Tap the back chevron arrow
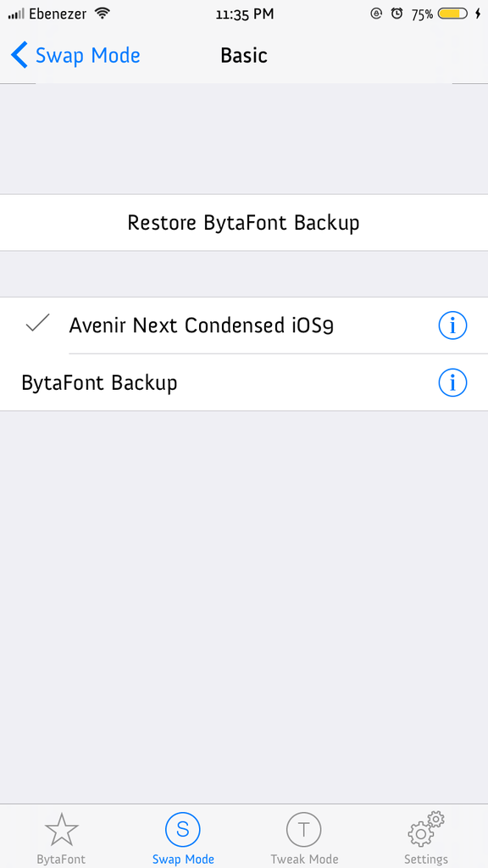488x868 pixels. point(19,55)
